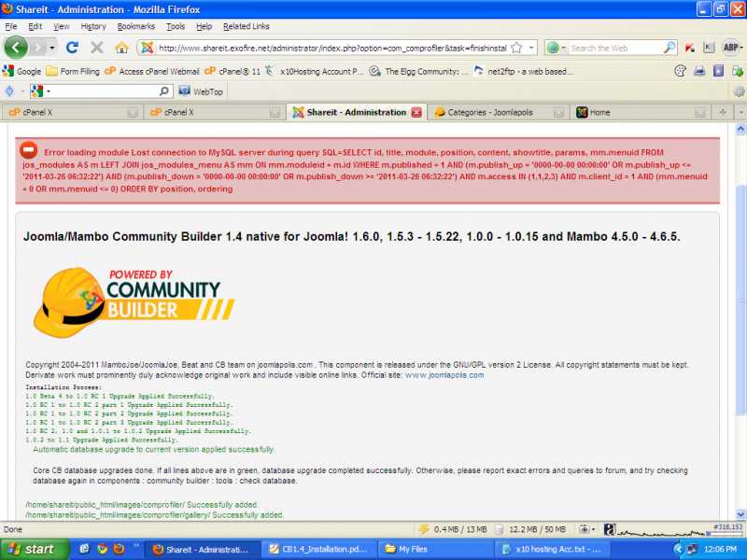Stop loading with the X icon

(97, 48)
